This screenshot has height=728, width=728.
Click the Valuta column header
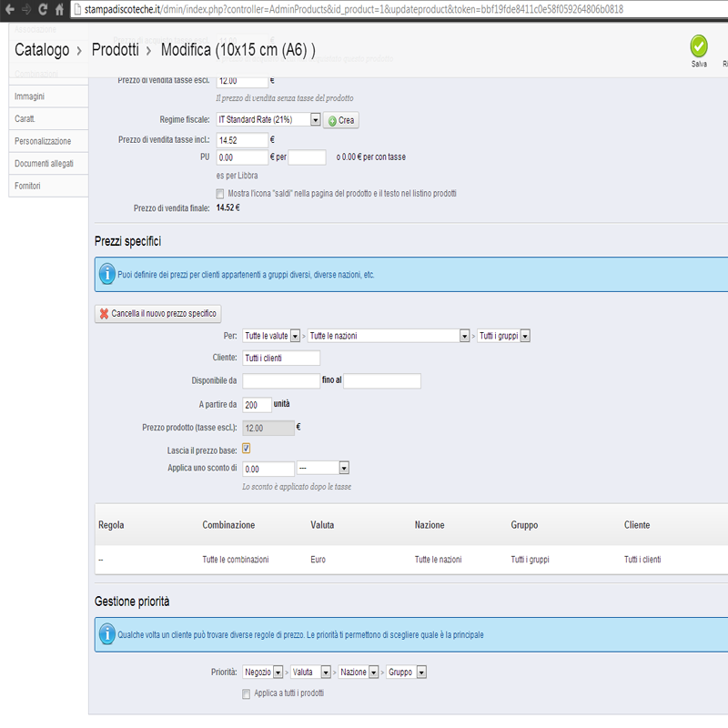pos(322,525)
